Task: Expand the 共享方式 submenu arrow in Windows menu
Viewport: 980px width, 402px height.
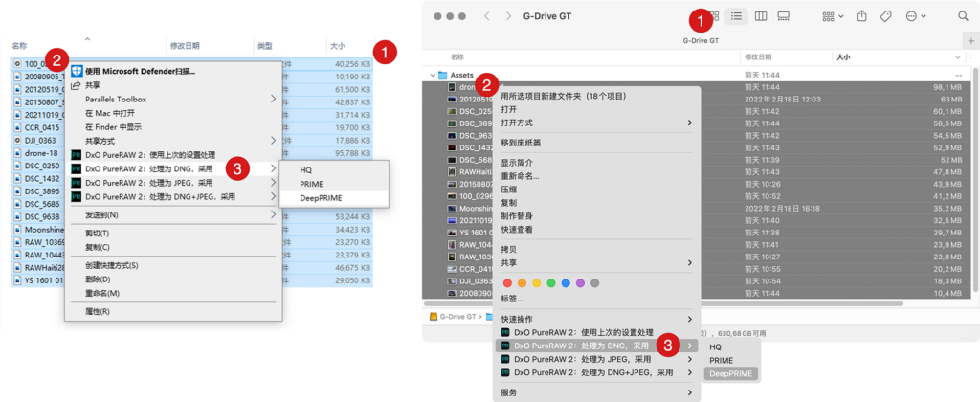Action: point(273,141)
